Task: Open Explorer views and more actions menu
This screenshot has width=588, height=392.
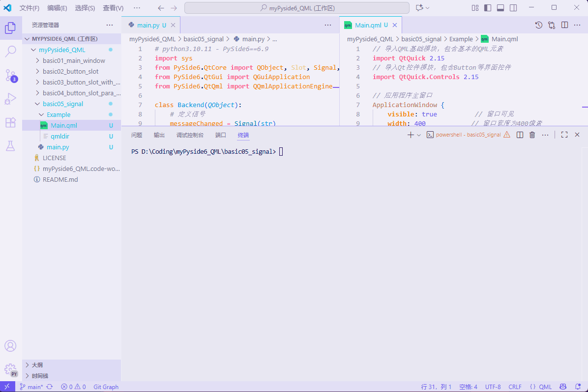Action: pos(110,25)
